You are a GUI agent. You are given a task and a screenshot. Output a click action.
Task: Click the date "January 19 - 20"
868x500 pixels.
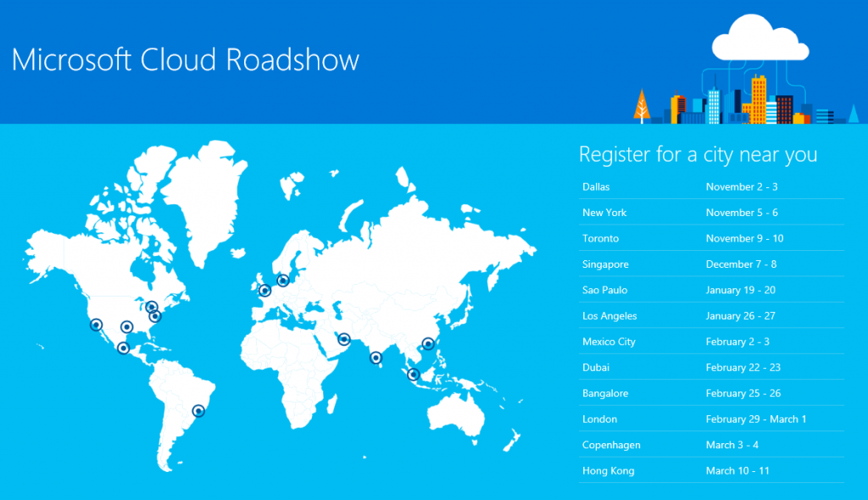coord(741,290)
